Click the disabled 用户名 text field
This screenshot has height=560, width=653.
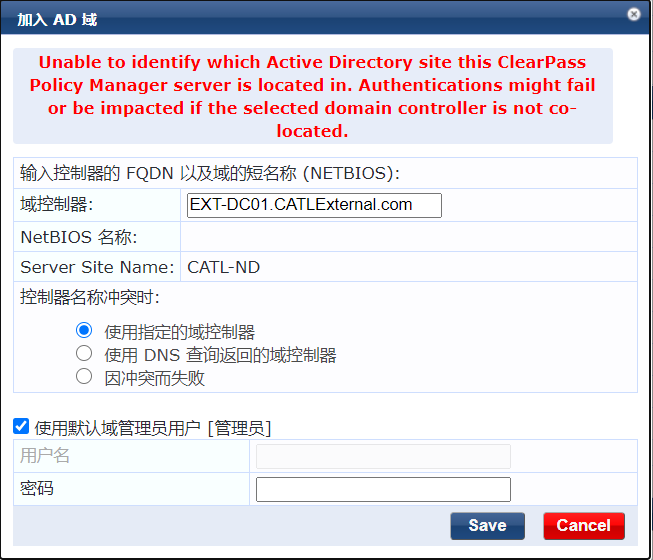tap(383, 456)
